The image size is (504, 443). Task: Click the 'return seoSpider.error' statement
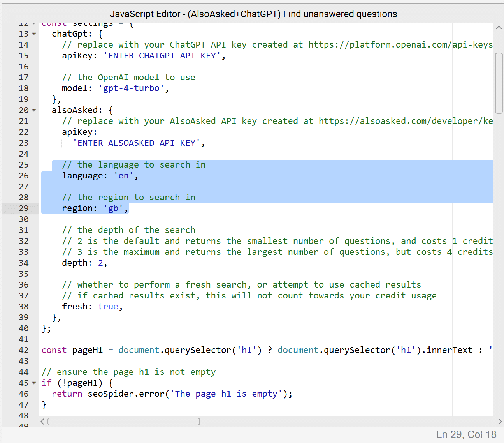coord(172,394)
